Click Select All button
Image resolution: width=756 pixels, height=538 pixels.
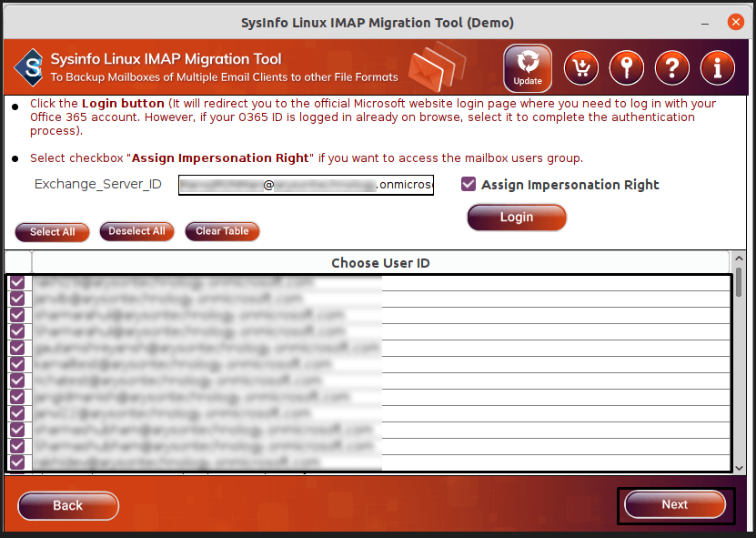pyautogui.click(x=52, y=232)
